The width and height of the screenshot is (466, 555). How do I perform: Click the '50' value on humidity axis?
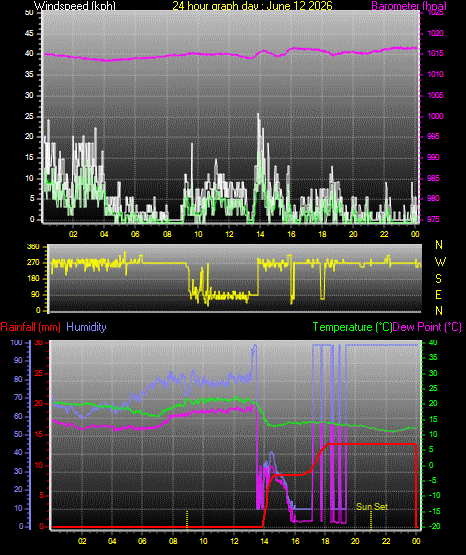[x=18, y=434]
